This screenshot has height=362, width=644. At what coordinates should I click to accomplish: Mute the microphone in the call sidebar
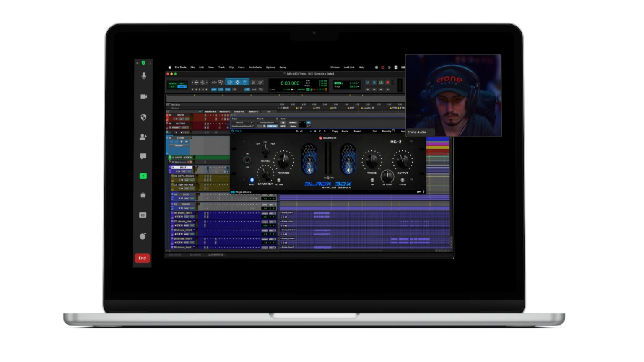point(144,76)
